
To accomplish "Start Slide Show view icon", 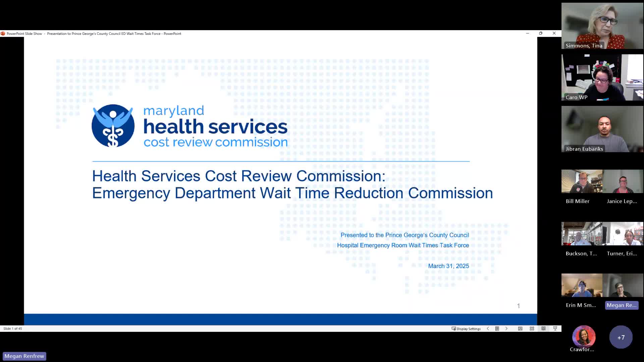I will pos(555,329).
